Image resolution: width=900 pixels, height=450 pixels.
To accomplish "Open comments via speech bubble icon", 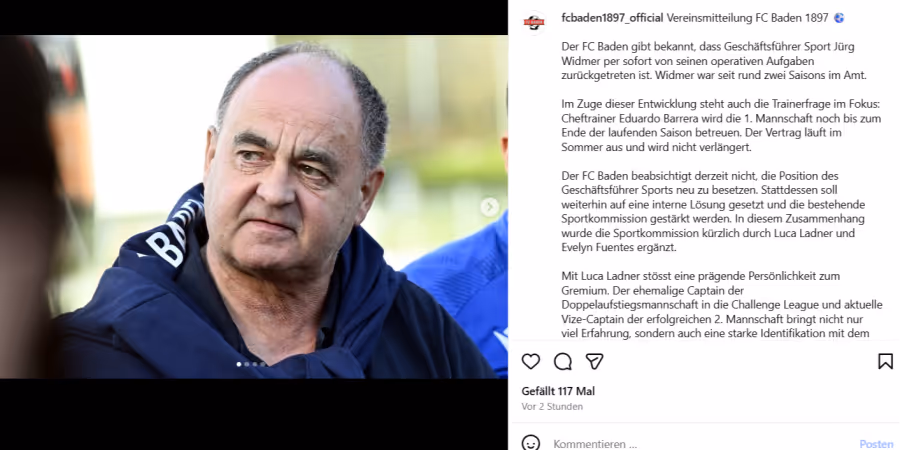I will coord(562,362).
